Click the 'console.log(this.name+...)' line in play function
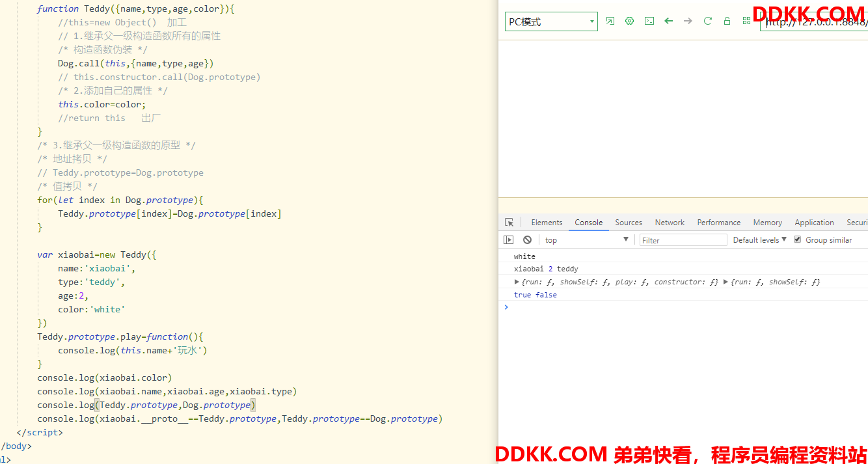 point(133,350)
